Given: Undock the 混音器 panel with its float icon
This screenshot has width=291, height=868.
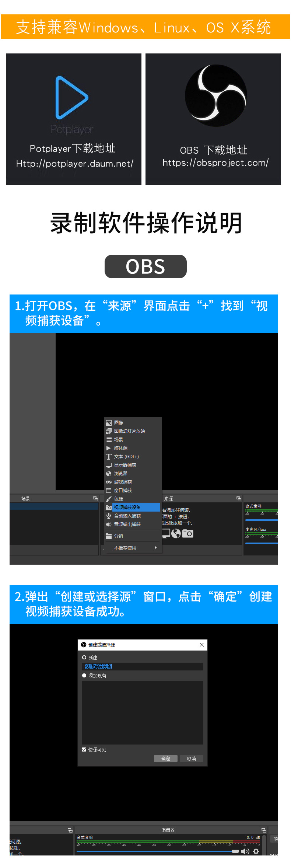Looking at the screenshot, I should pyautogui.click(x=264, y=830).
